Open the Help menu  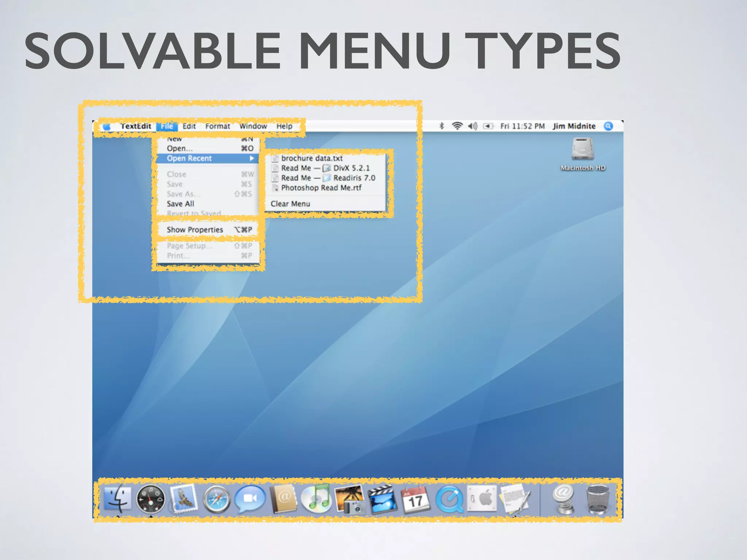click(284, 126)
